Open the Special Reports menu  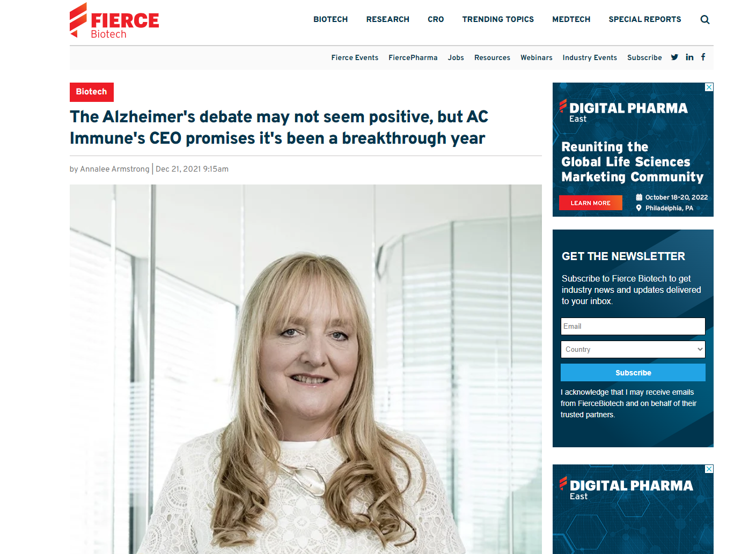(645, 19)
